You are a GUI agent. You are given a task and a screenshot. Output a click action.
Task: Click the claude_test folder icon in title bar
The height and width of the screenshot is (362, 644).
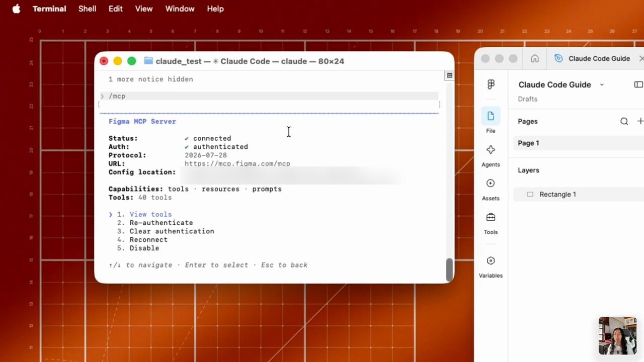[x=148, y=61]
